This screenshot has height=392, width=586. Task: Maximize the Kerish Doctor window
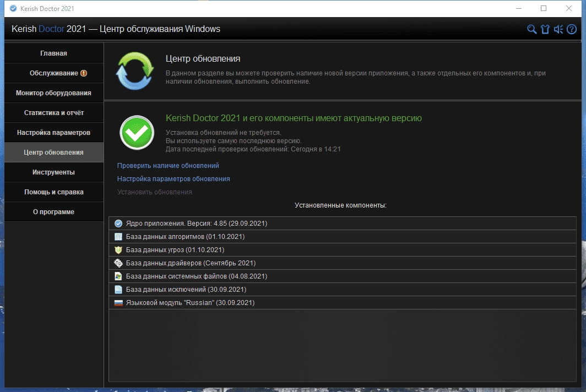pos(544,8)
